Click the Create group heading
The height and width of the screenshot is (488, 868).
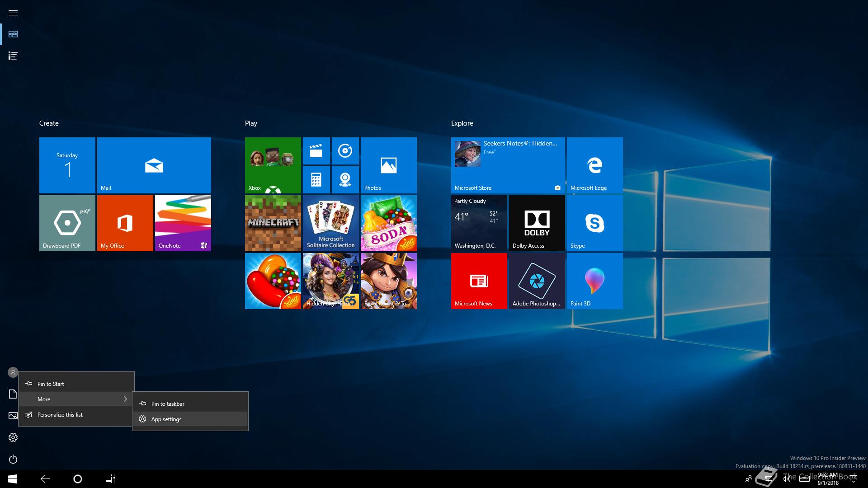pos(49,123)
